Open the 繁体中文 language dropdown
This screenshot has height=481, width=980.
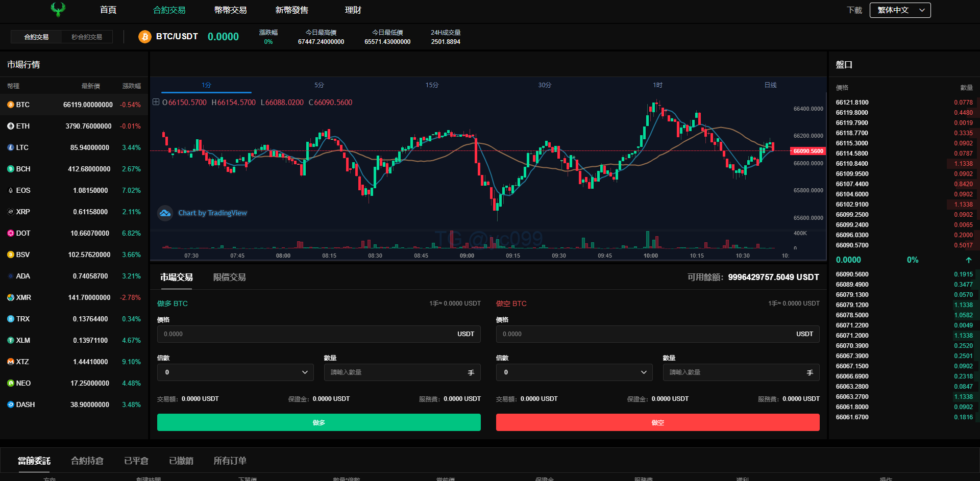point(900,10)
